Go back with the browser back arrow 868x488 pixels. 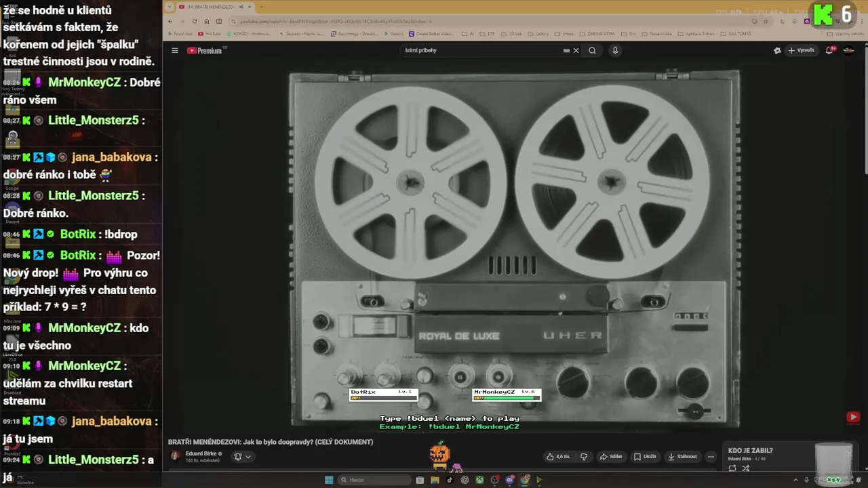(x=171, y=21)
